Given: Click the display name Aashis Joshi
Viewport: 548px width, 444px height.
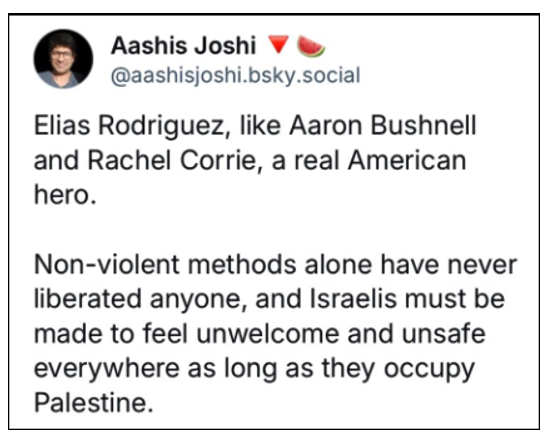Looking at the screenshot, I should pyautogui.click(x=183, y=45).
